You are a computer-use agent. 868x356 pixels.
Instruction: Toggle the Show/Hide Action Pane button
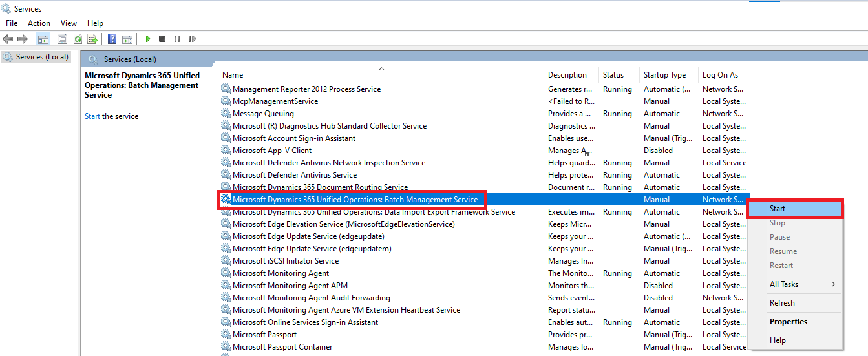pos(127,39)
